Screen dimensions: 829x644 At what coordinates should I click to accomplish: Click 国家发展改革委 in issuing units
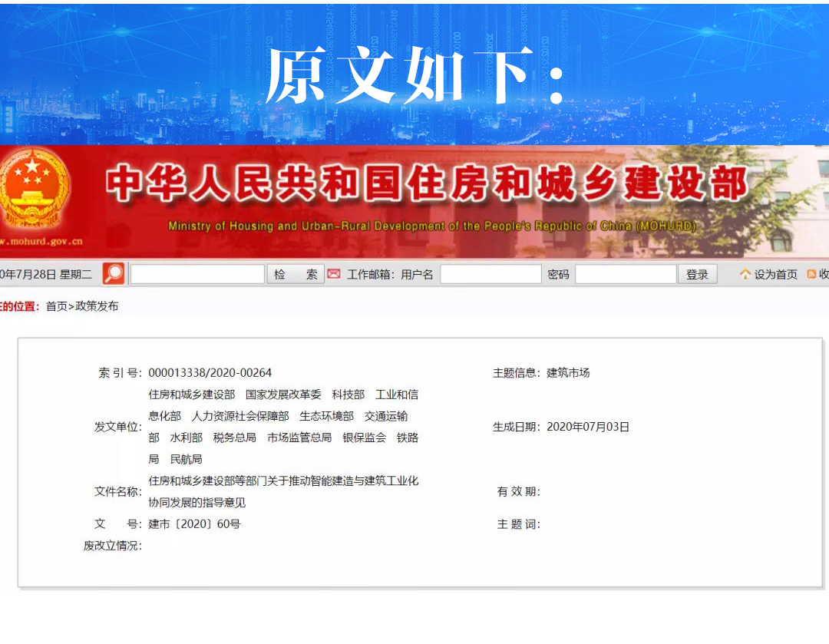click(x=283, y=395)
